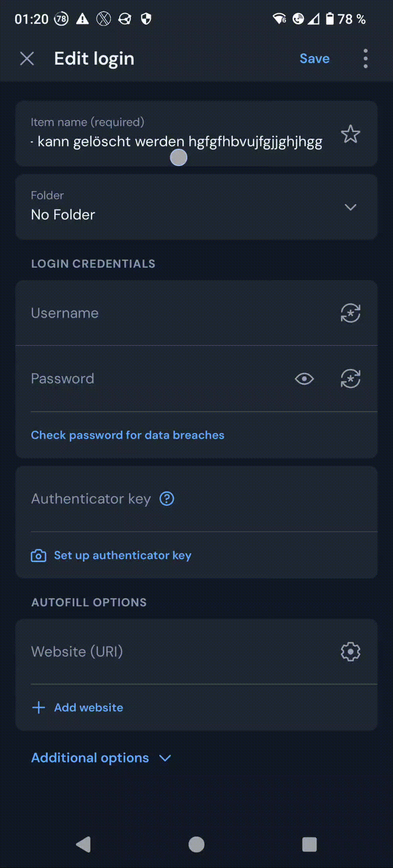Check password for data breaches
Image resolution: width=393 pixels, height=868 pixels.
tap(128, 435)
